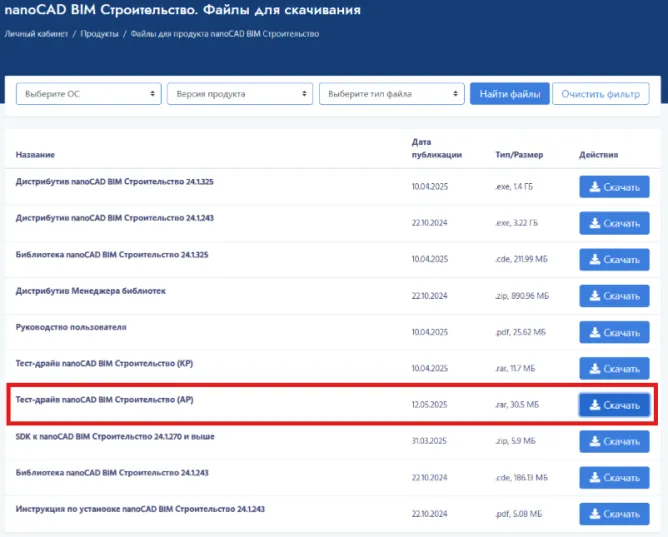This screenshot has height=537, width=668.
Task: Click the size '.cde, 186.13 МБ'
Action: (521, 477)
